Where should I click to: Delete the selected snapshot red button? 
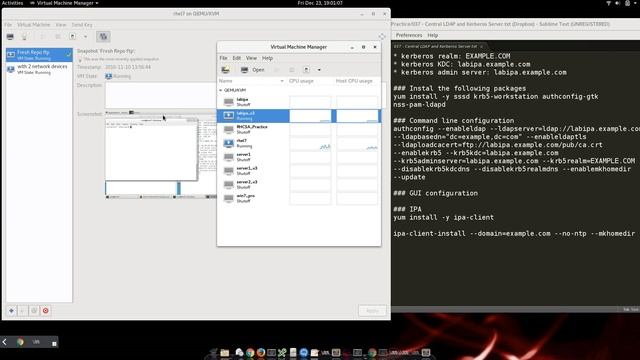click(45, 311)
